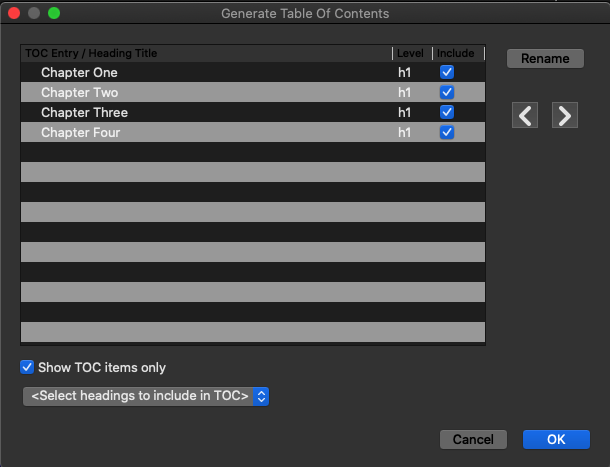Click the h1 level cell of Chapter One
Image resolution: width=610 pixels, height=467 pixels.
click(405, 72)
